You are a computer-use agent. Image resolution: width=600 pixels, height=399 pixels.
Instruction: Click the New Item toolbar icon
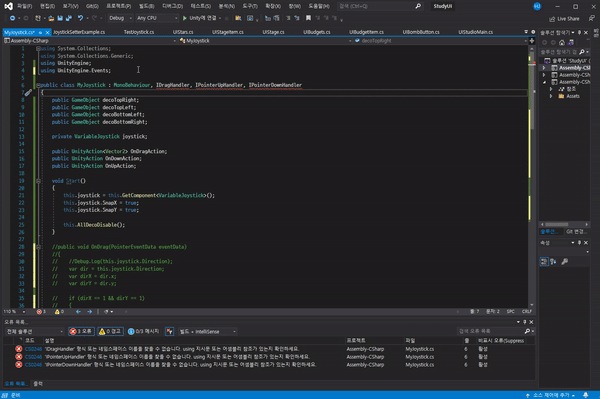pos(38,18)
